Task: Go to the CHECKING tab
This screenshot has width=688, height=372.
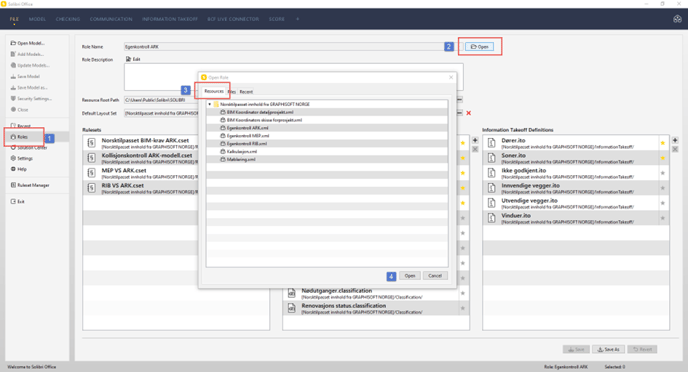Action: (68, 19)
